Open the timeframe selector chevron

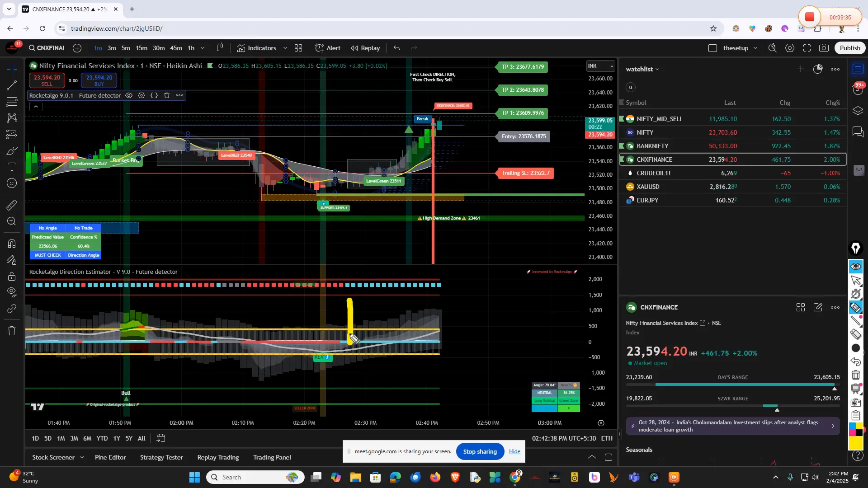[202, 48]
